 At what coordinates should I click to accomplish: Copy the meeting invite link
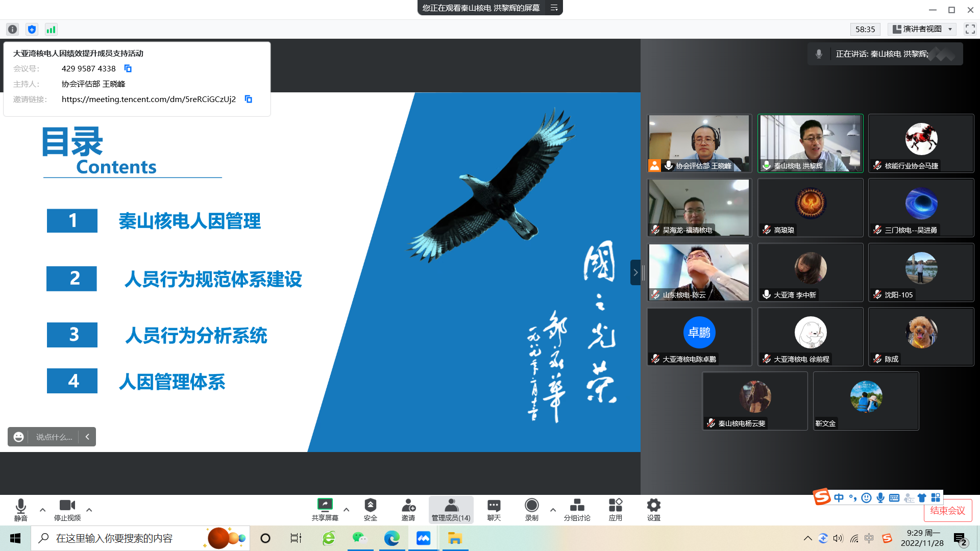coord(249,99)
